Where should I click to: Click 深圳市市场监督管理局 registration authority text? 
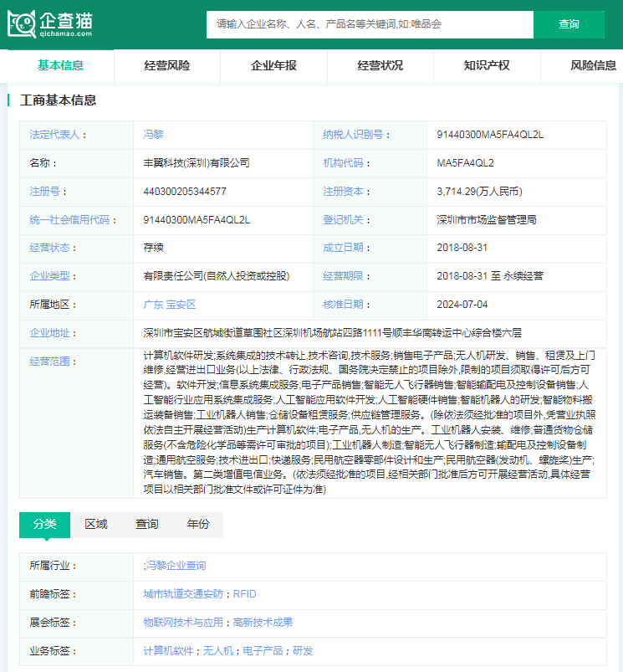(x=487, y=220)
